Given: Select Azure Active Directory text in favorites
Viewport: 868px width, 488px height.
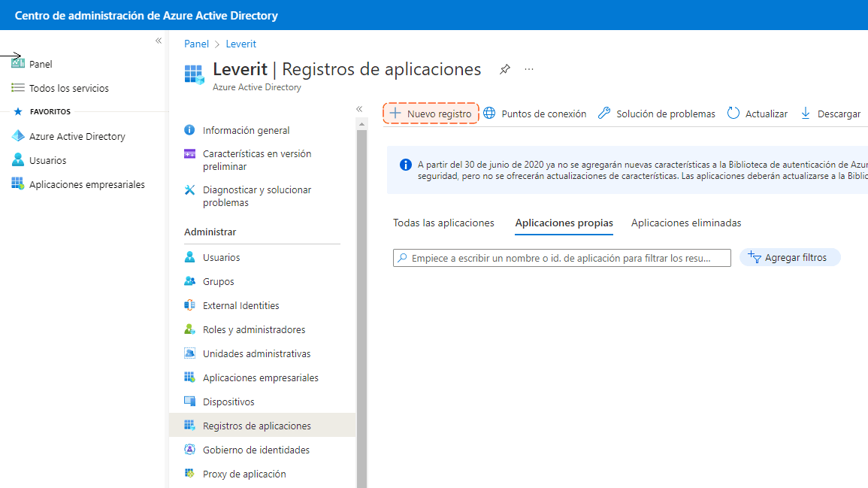Looking at the screenshot, I should (x=77, y=136).
